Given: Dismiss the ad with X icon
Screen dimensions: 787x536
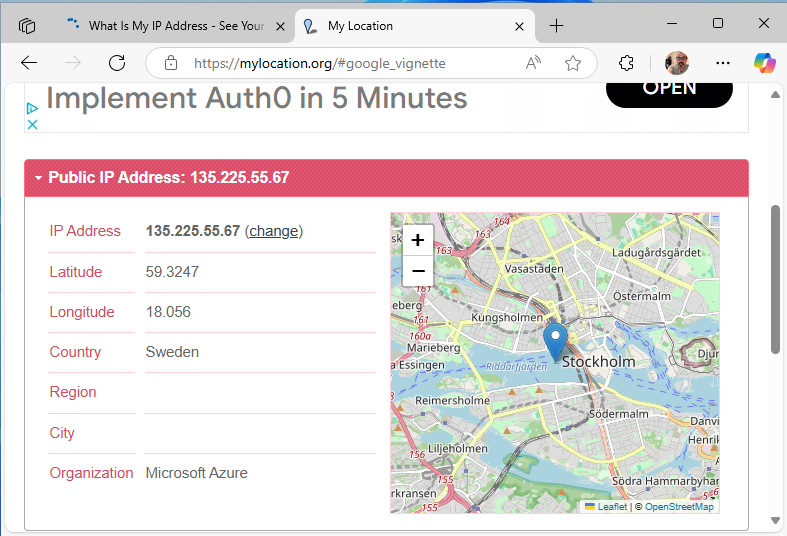Looking at the screenshot, I should [x=32, y=124].
